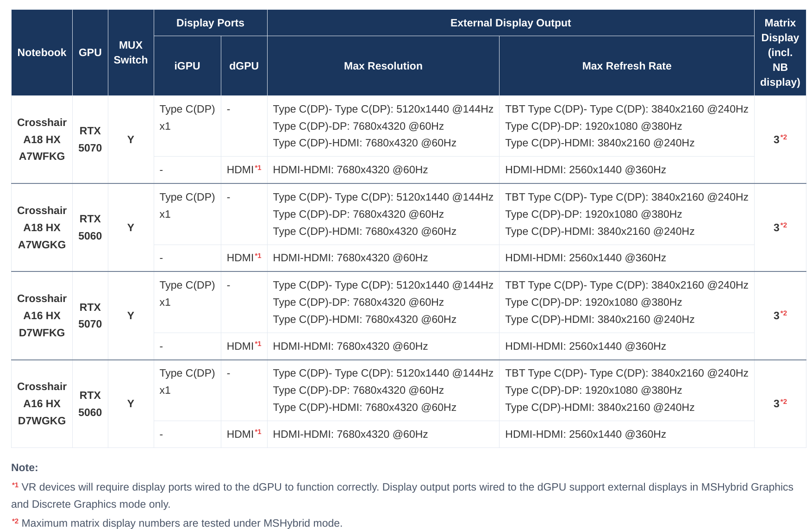Click the footnote 2 marker in A7WFKG row

pos(783,137)
